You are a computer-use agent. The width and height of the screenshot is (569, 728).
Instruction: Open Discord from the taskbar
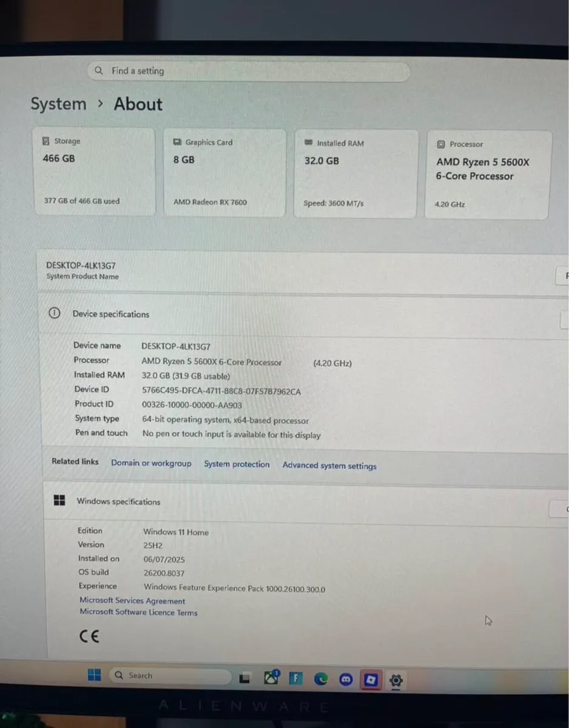coord(346,680)
